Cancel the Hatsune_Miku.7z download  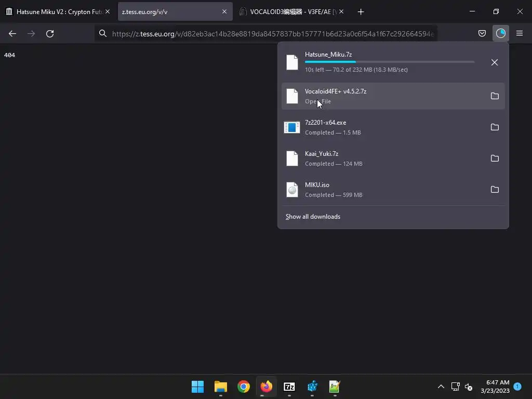point(495,62)
